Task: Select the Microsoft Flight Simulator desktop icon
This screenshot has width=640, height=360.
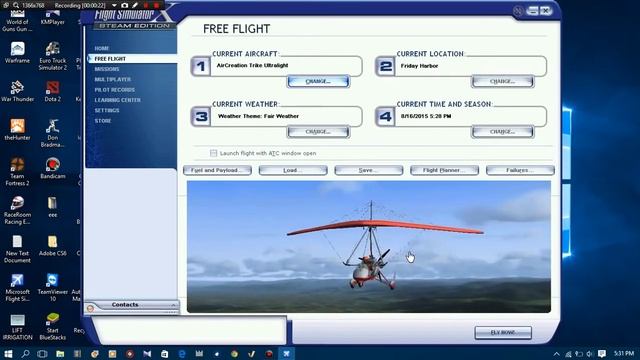Action: click(17, 288)
